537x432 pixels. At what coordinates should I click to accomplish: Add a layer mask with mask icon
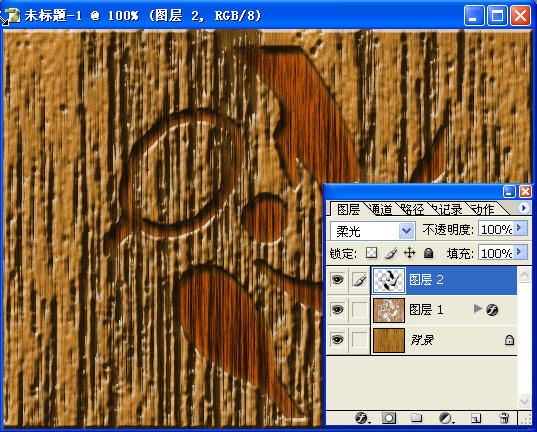coord(389,418)
